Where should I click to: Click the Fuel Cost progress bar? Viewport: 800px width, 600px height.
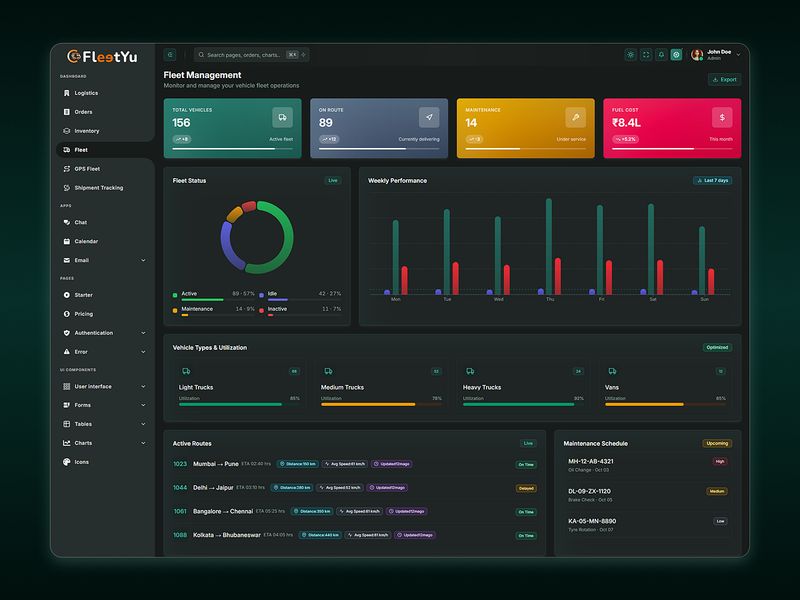(x=672, y=148)
